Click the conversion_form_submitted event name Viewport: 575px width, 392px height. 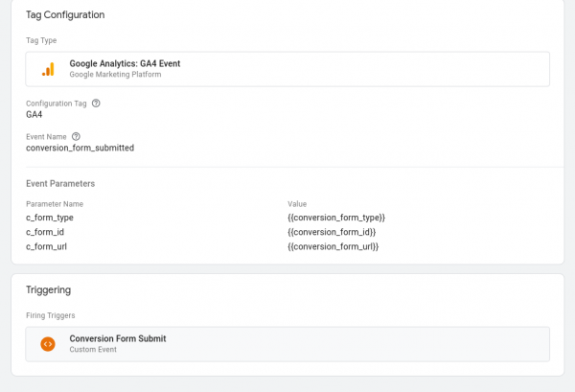[80, 149]
